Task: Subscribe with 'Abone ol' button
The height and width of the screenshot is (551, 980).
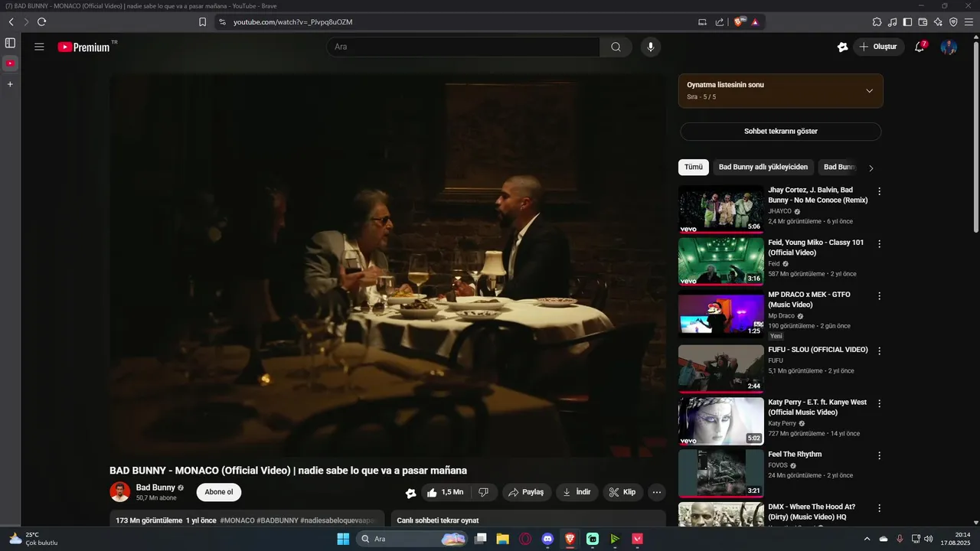Action: coord(219,492)
